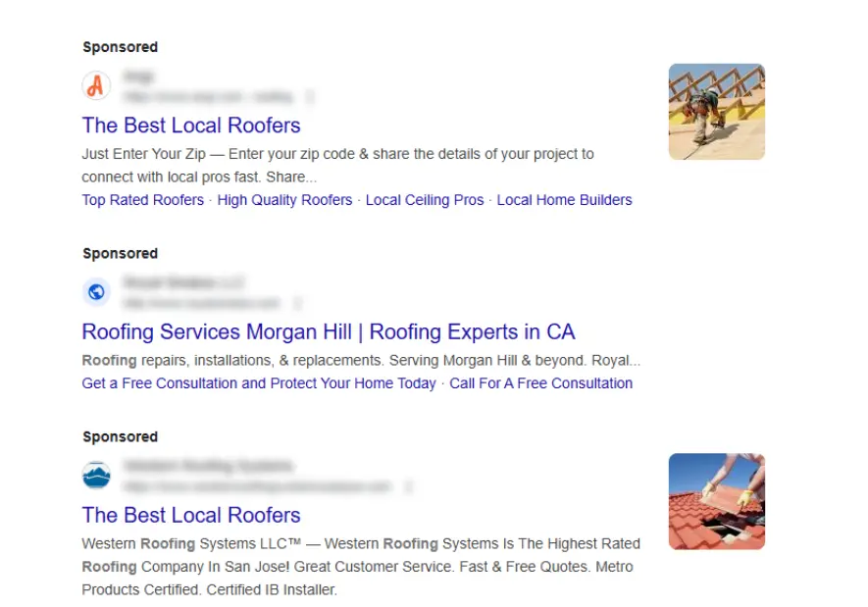Click the blurred advertiser name on the Angi ad
Viewport: 868px width, 607px height.
(x=139, y=76)
